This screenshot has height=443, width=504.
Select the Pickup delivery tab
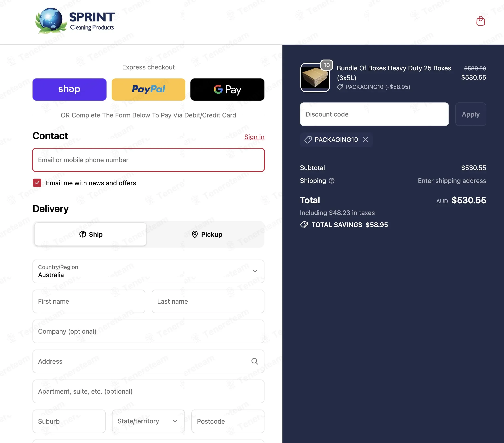pyautogui.click(x=207, y=234)
